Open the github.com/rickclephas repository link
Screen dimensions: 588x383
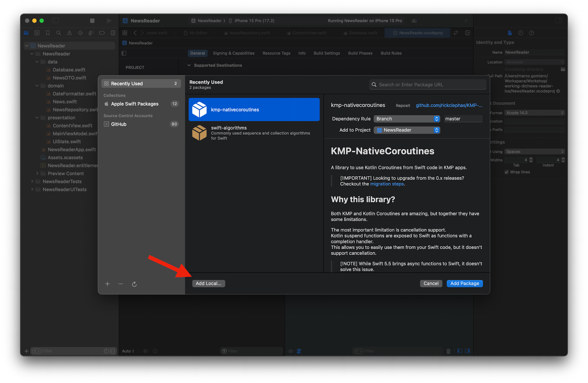pyautogui.click(x=449, y=105)
